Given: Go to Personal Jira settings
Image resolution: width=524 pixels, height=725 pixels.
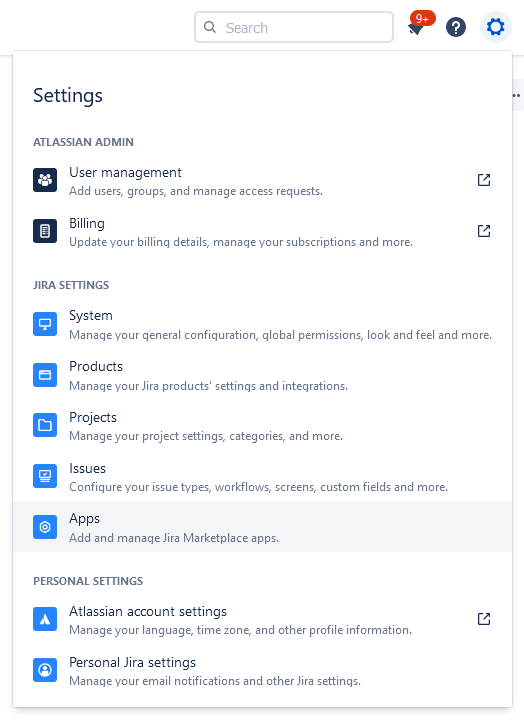Looking at the screenshot, I should [262, 670].
